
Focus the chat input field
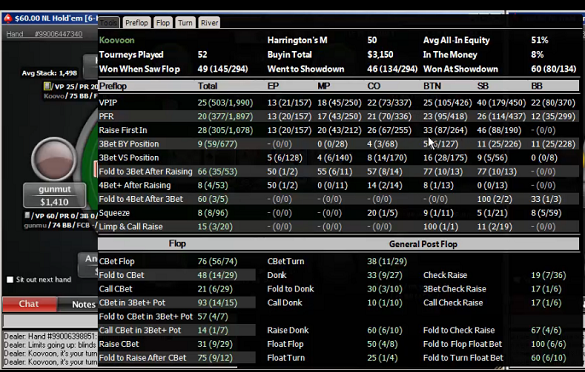click(x=51, y=321)
